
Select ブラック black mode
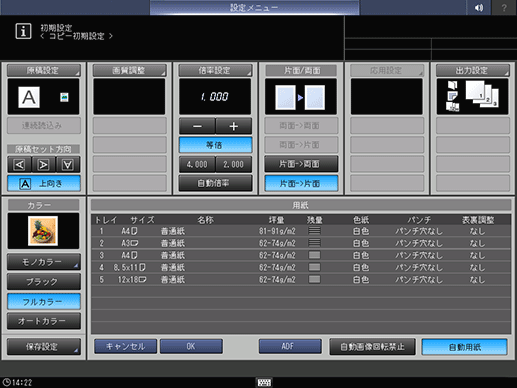pos(44,282)
